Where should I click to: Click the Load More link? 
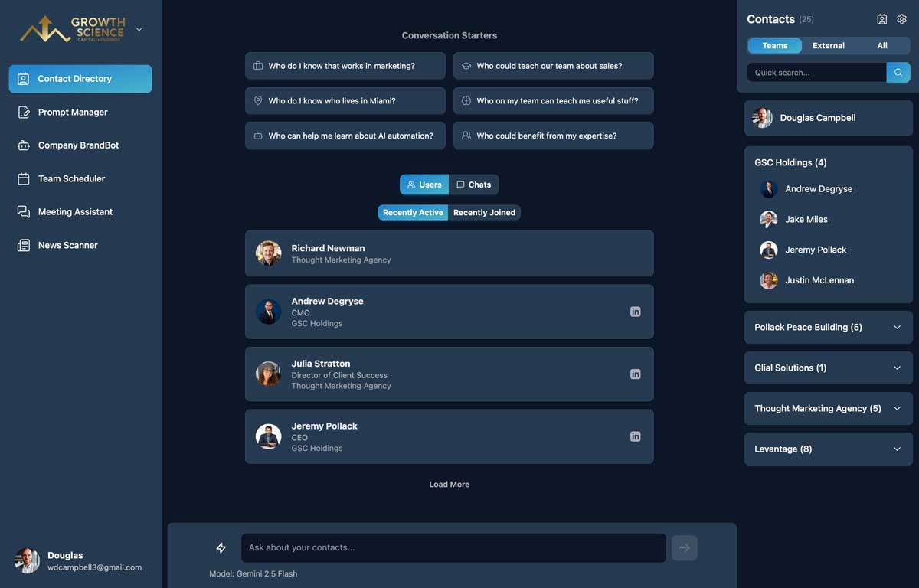[x=450, y=485]
